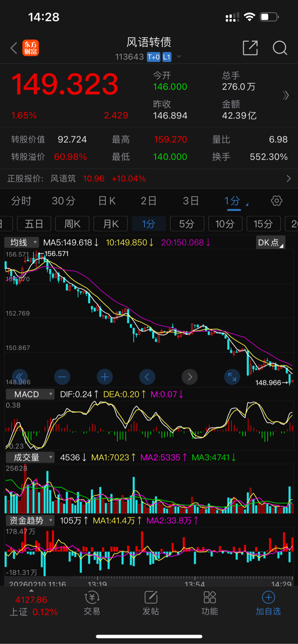This screenshot has height=644, width=298.
Task: Switch to the 3日 tab
Action: [x=191, y=201]
